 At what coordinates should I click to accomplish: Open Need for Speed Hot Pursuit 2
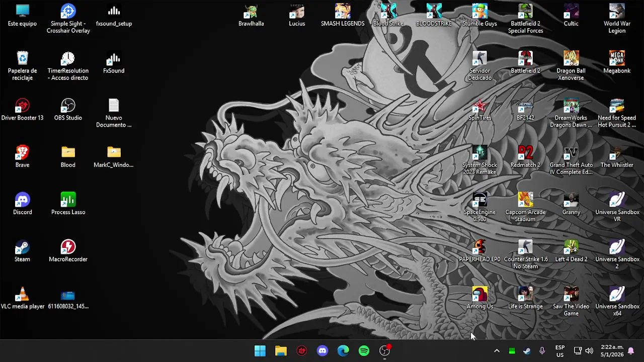pos(617,113)
